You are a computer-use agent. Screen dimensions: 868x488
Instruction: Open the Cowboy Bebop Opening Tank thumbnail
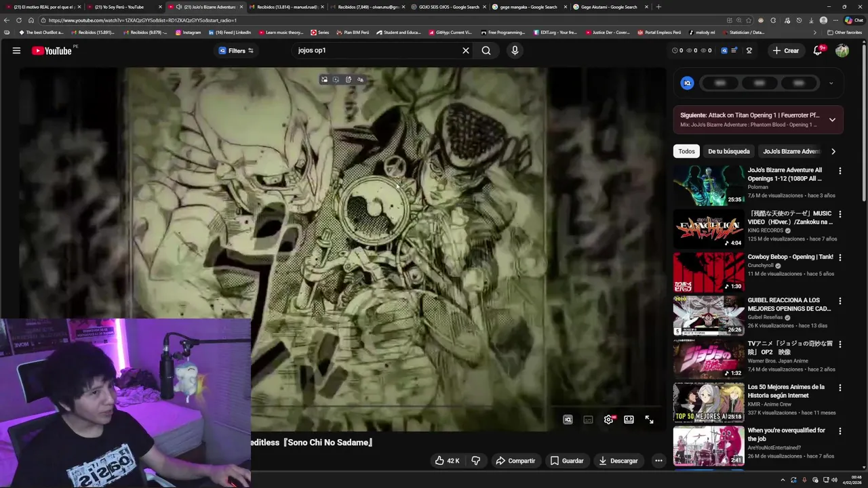708,272
